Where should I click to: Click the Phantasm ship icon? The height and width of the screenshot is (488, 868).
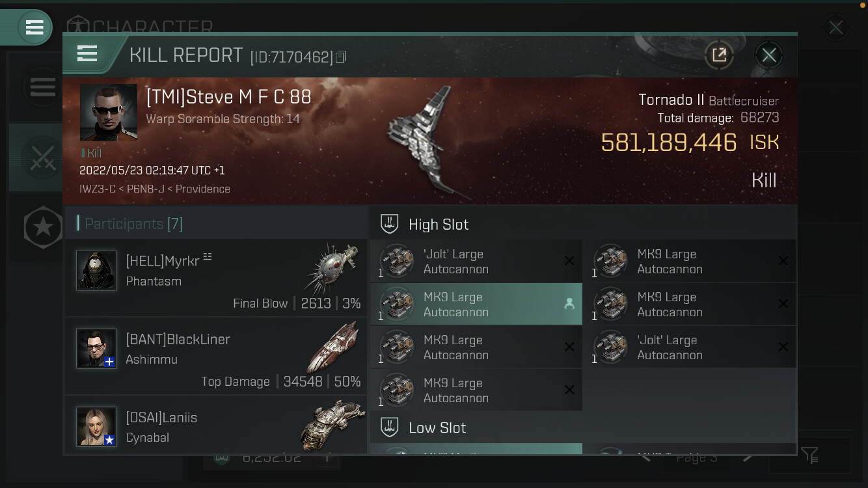click(x=331, y=269)
